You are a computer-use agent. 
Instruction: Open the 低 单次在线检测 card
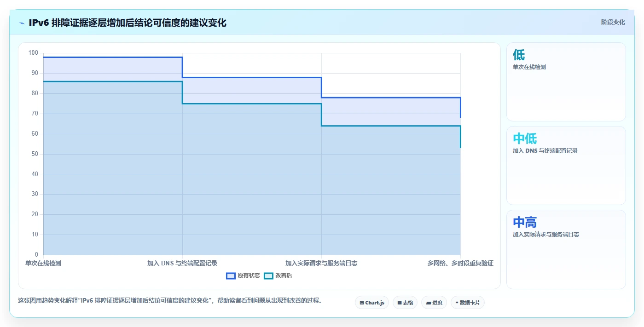[x=566, y=82]
